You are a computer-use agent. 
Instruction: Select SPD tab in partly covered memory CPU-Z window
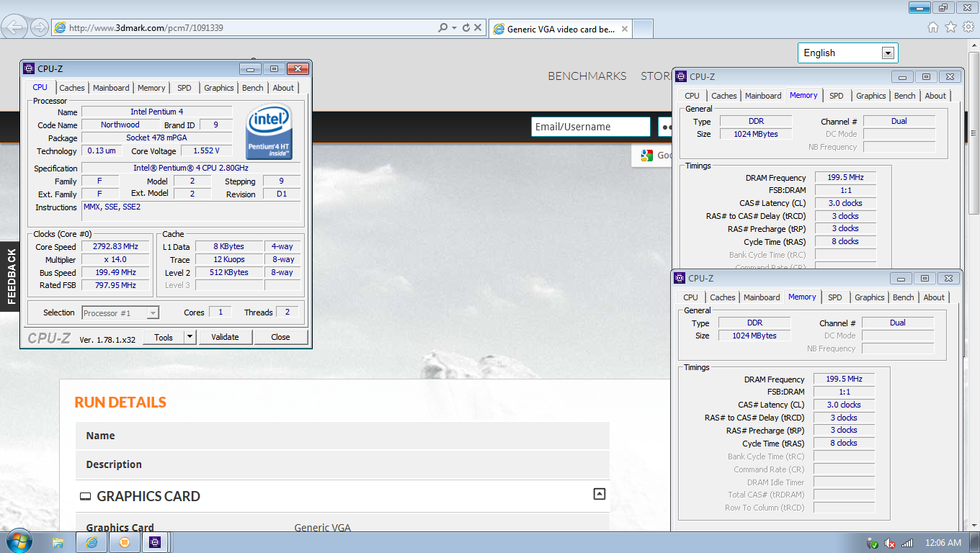pyautogui.click(x=836, y=96)
